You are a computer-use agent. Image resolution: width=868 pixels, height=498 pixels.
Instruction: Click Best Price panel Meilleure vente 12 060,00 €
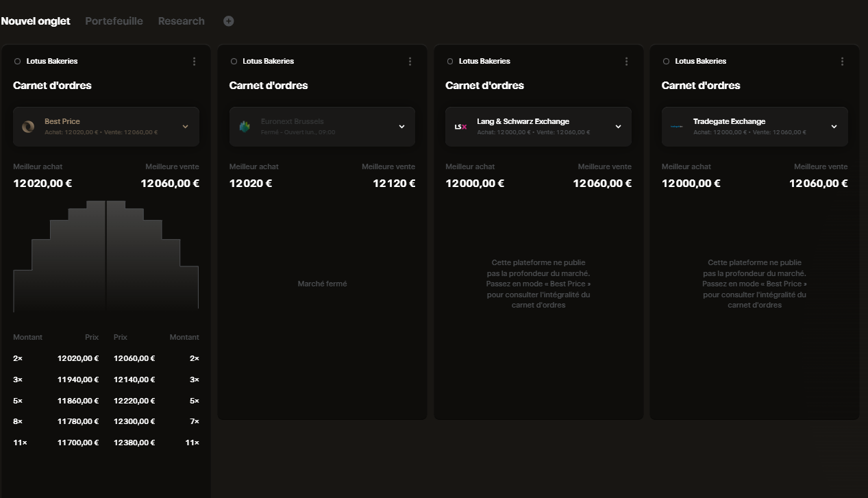(170, 184)
